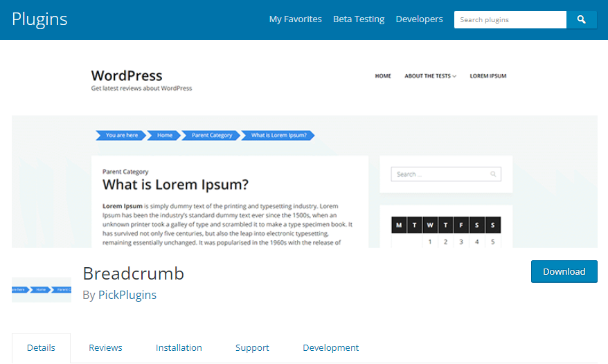Click the 'Parent Category' breadcrumb arrow
This screenshot has height=364, width=608.
pyautogui.click(x=211, y=135)
